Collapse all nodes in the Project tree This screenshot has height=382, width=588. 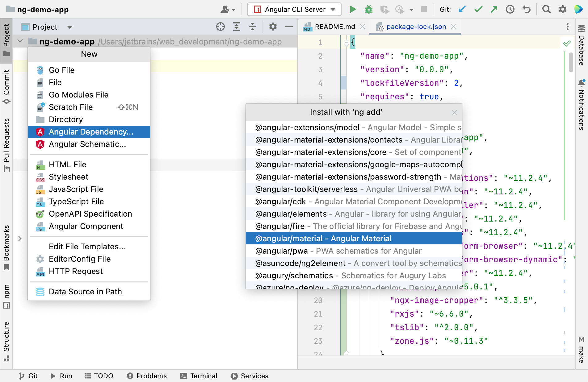click(253, 27)
